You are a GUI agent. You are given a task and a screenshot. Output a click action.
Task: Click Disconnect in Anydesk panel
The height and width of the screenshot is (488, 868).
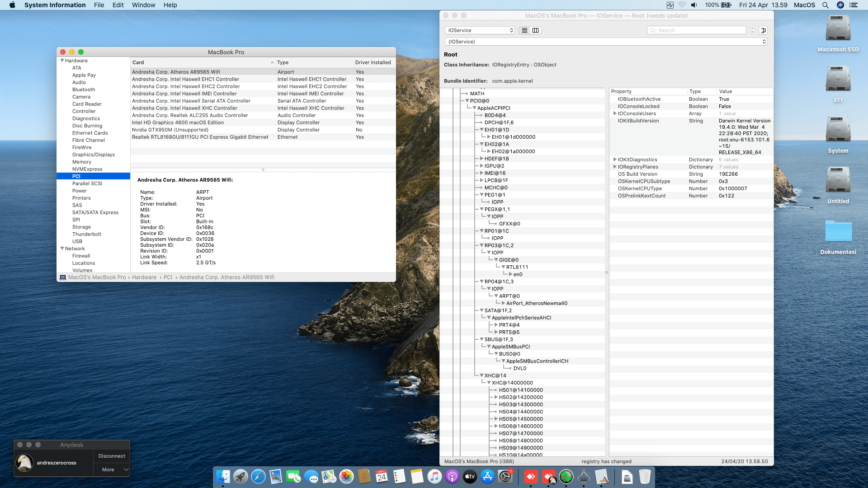point(112,456)
